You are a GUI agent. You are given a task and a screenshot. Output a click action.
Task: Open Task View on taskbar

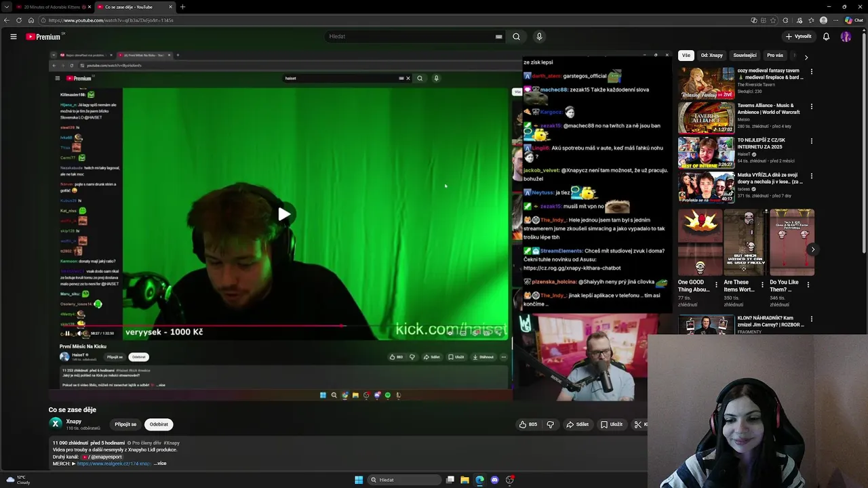450,480
